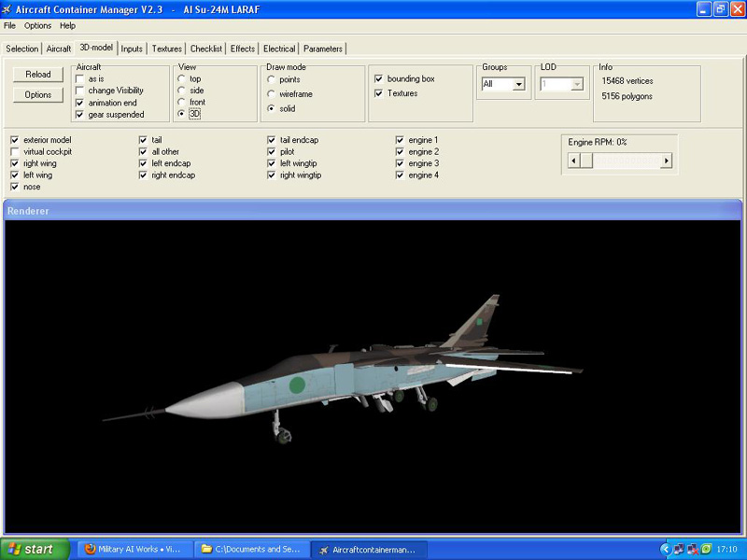Screen dimensions: 747x560
Task: Switch to the Textures tab
Action: (x=167, y=49)
